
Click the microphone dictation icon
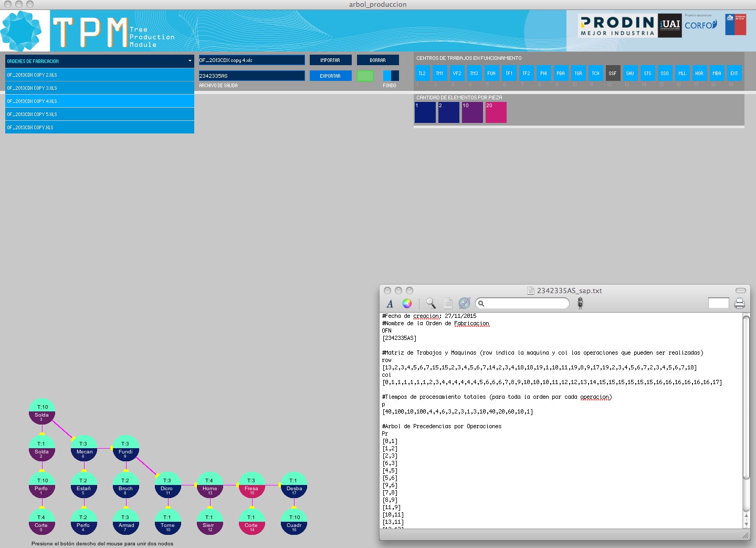coord(580,303)
